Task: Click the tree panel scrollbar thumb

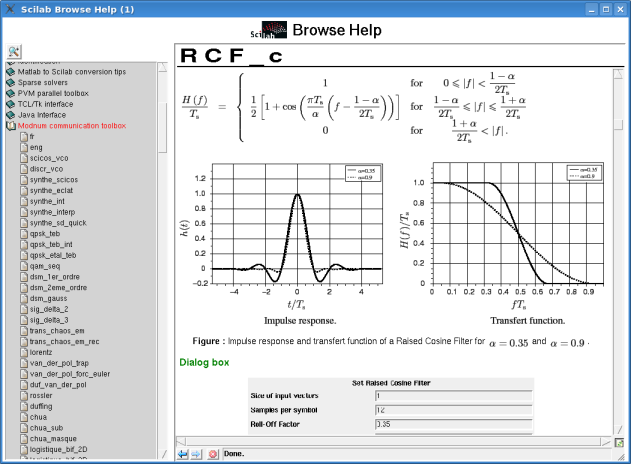Action: (x=163, y=128)
